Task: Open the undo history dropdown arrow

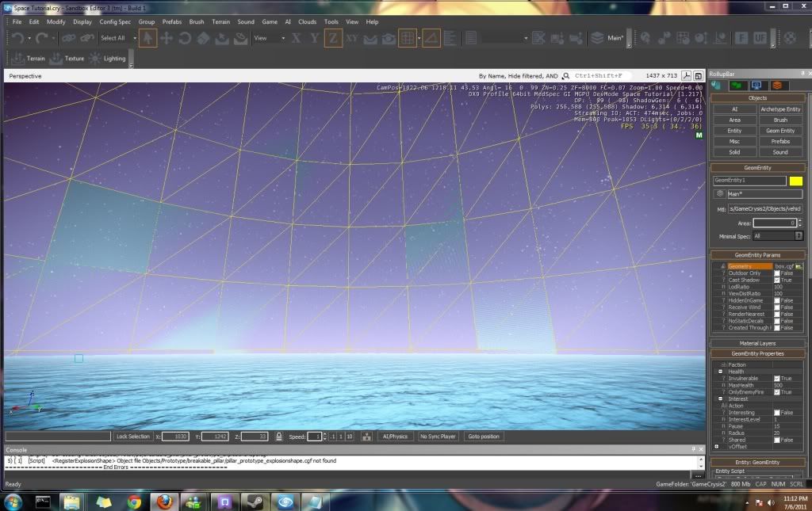Action: tap(29, 38)
